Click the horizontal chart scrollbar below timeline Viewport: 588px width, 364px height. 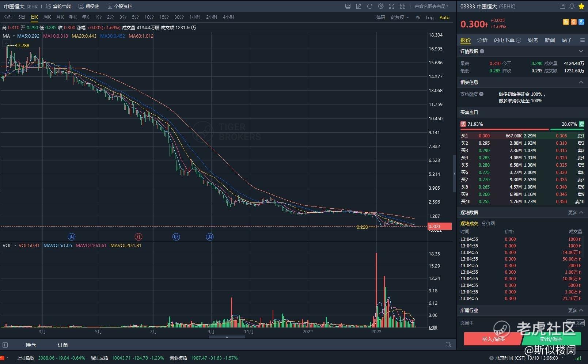[x=227, y=337]
